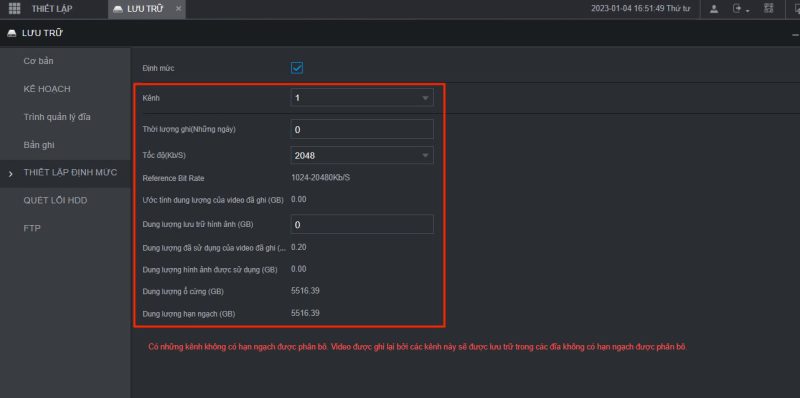Click the red quota warning message
Image resolution: width=800 pixels, height=398 pixels.
point(418,347)
